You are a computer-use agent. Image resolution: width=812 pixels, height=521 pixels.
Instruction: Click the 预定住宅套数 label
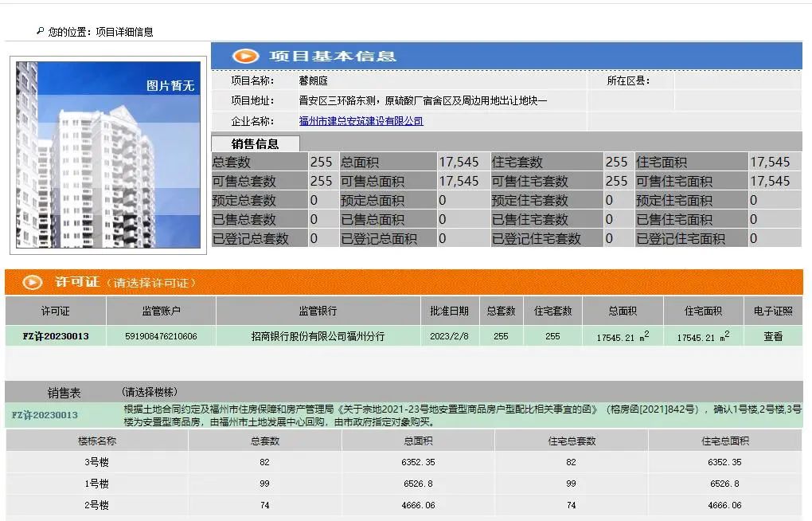pyautogui.click(x=529, y=201)
